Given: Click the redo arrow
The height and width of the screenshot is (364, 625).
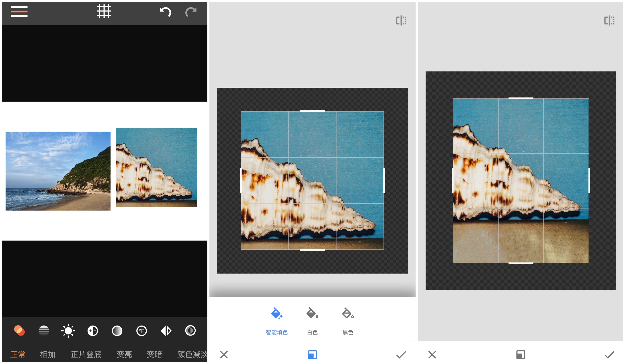Looking at the screenshot, I should (x=191, y=12).
